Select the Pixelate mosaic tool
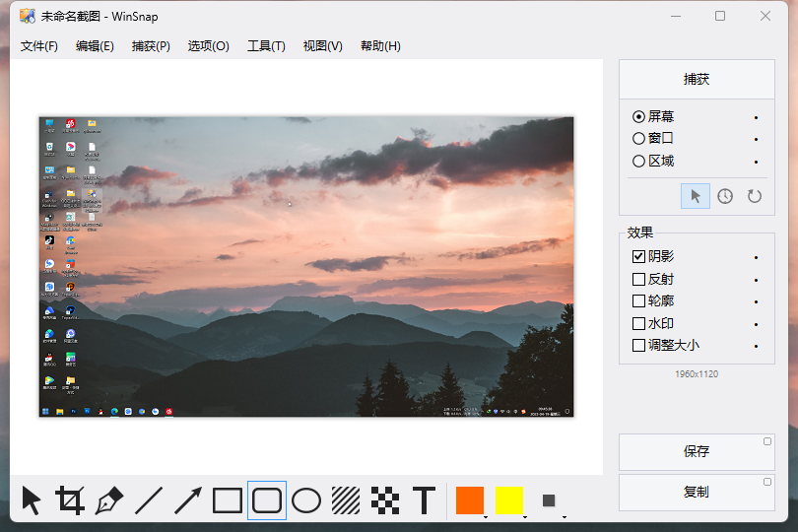The width and height of the screenshot is (798, 532). [385, 500]
